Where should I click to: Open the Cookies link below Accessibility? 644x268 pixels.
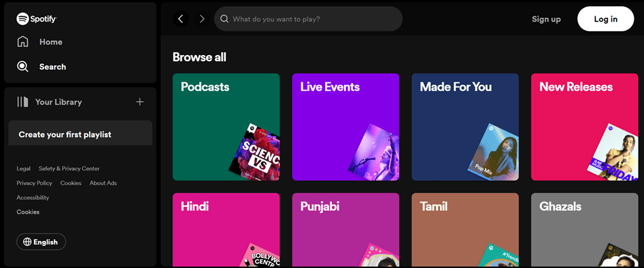point(28,212)
